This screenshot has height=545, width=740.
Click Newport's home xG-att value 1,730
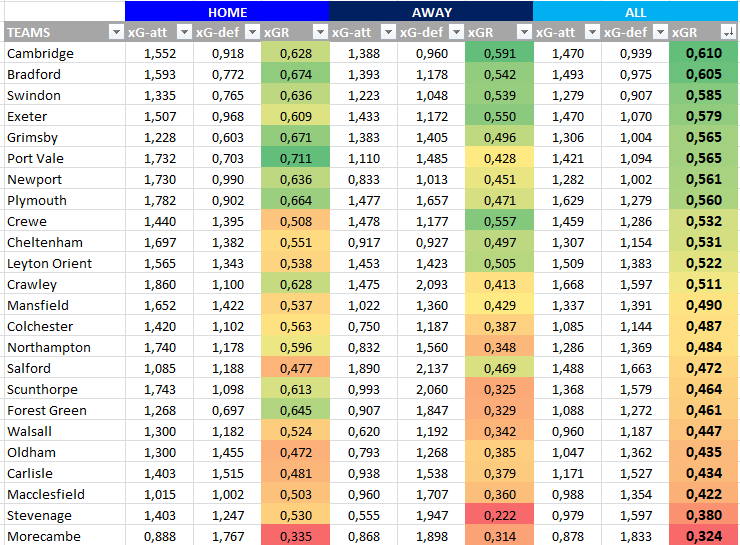159,179
